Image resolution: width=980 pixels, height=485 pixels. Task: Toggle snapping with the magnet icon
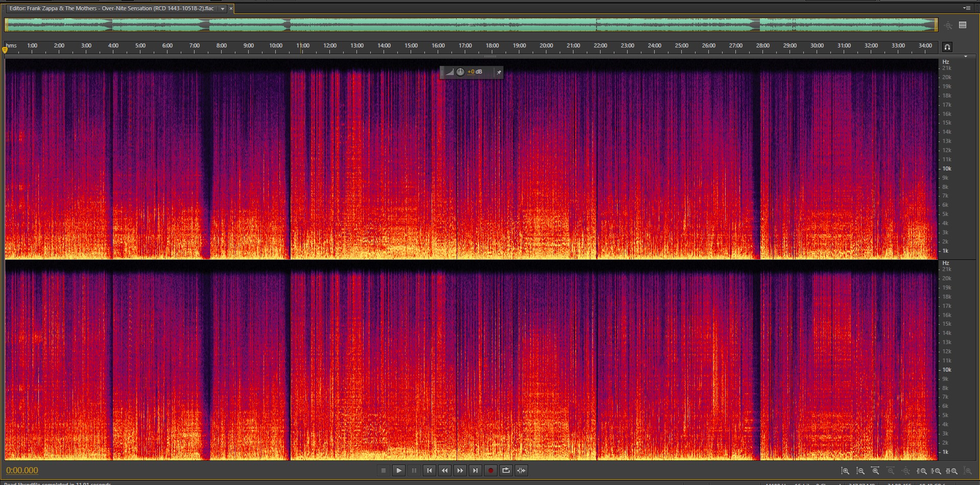(947, 47)
